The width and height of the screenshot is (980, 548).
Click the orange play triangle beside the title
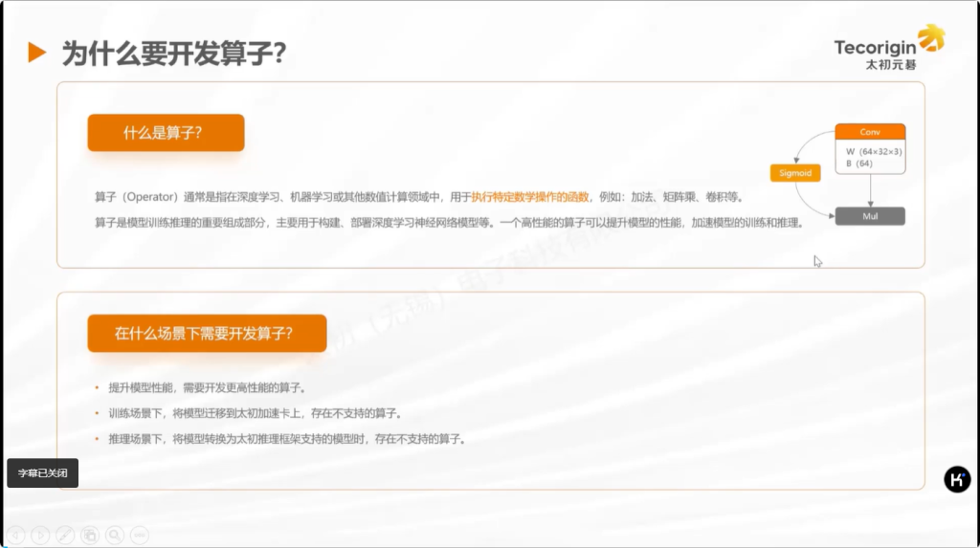[x=36, y=53]
